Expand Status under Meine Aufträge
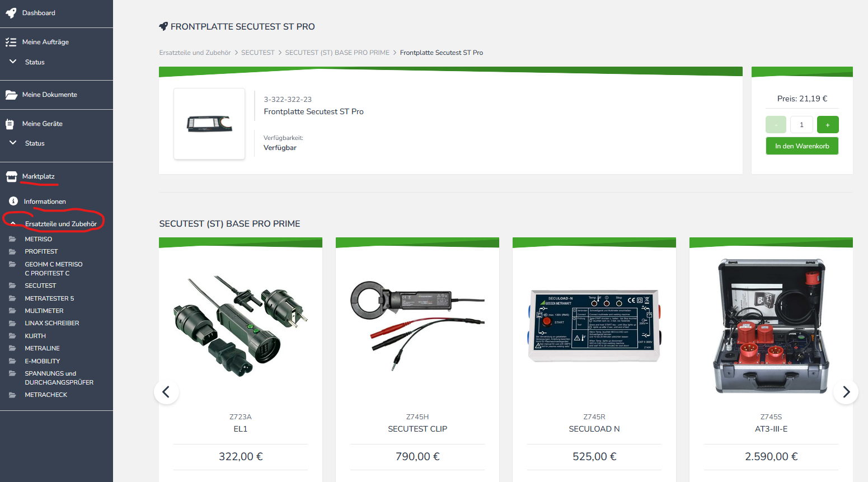The image size is (868, 482). [x=13, y=62]
